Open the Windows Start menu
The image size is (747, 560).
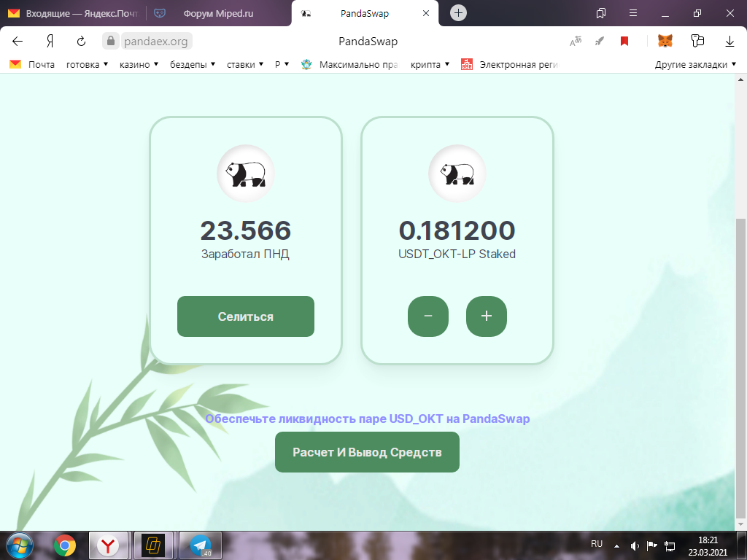tap(20, 545)
